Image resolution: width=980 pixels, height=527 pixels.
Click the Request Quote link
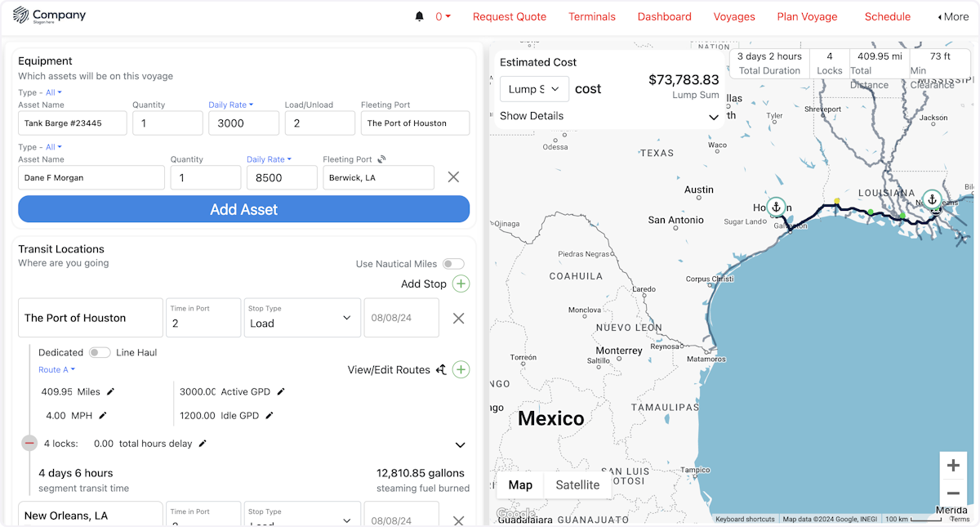pyautogui.click(x=510, y=16)
